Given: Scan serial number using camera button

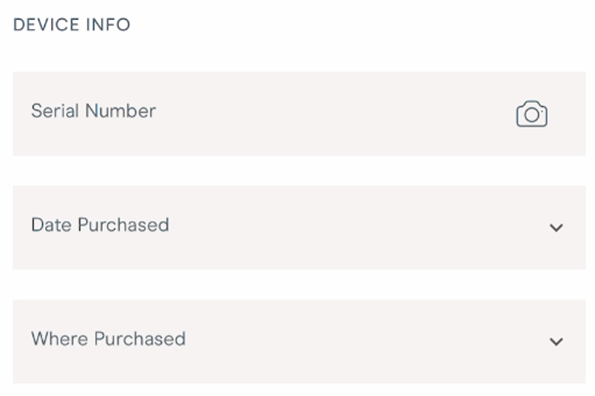Looking at the screenshot, I should click(x=531, y=114).
